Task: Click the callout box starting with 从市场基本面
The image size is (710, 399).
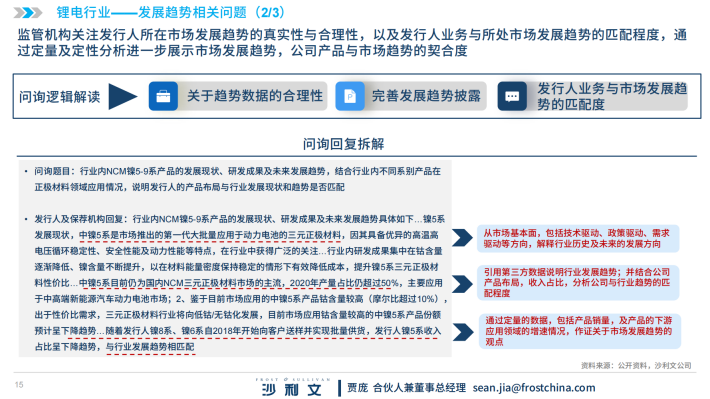Action: (578, 238)
